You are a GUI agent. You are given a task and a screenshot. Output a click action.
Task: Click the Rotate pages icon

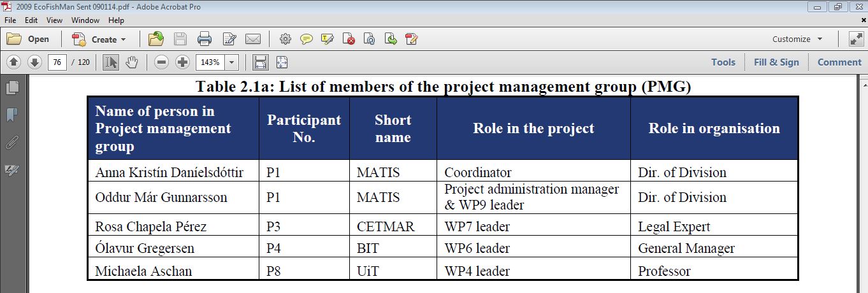pos(370,39)
